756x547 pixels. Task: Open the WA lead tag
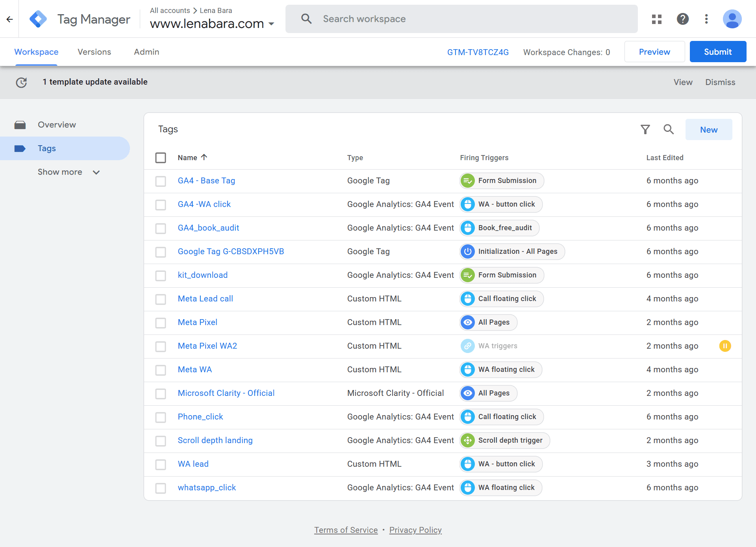[193, 464]
